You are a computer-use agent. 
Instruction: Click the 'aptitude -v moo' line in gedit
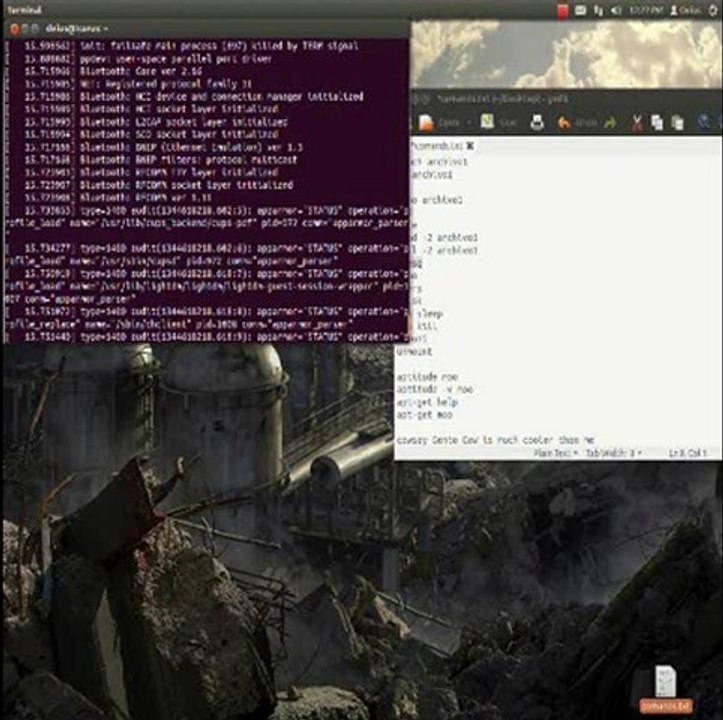(435, 389)
